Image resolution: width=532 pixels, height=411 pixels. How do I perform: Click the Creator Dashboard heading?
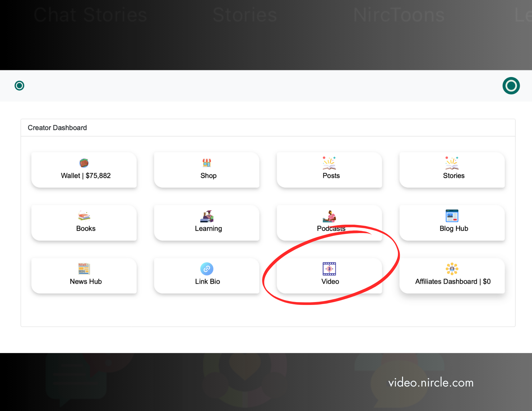click(x=57, y=128)
